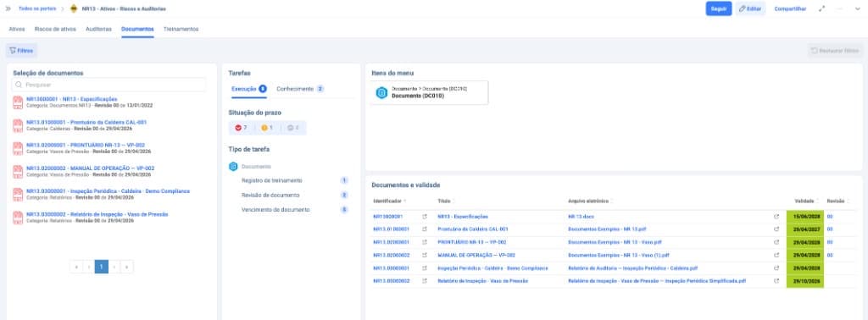The width and height of the screenshot is (868, 320).
Task: Open PDF icon for Prontuário da Caldeira CAL-001
Action: pos(18,125)
